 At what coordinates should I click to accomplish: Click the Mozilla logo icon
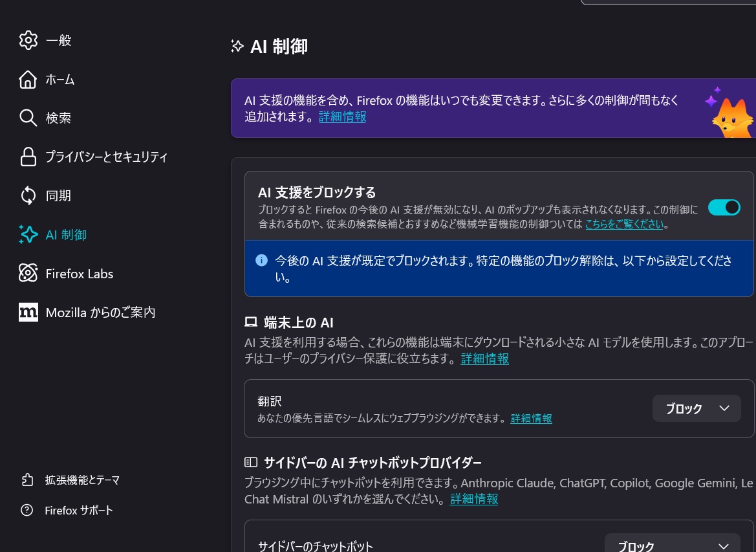[28, 312]
